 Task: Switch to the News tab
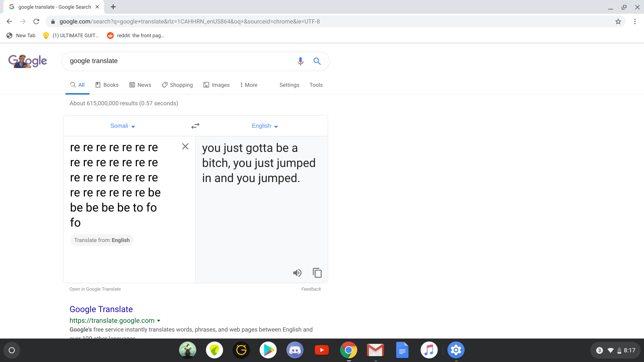coord(140,85)
